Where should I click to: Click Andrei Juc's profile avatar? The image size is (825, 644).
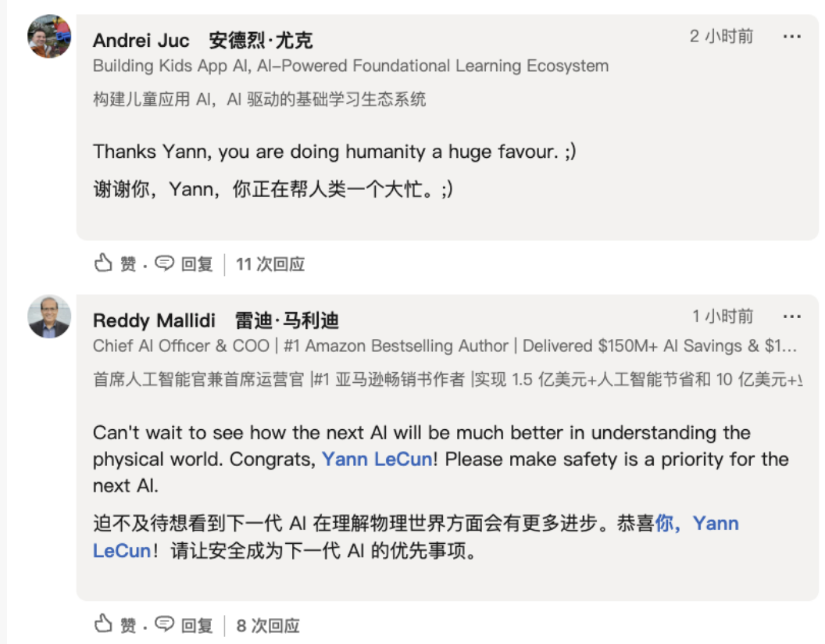(48, 38)
